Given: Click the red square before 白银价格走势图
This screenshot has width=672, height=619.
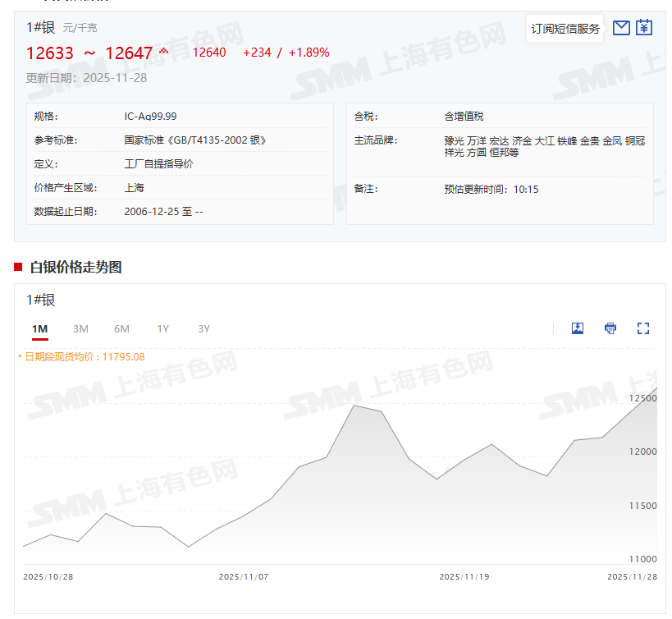Looking at the screenshot, I should (x=18, y=267).
